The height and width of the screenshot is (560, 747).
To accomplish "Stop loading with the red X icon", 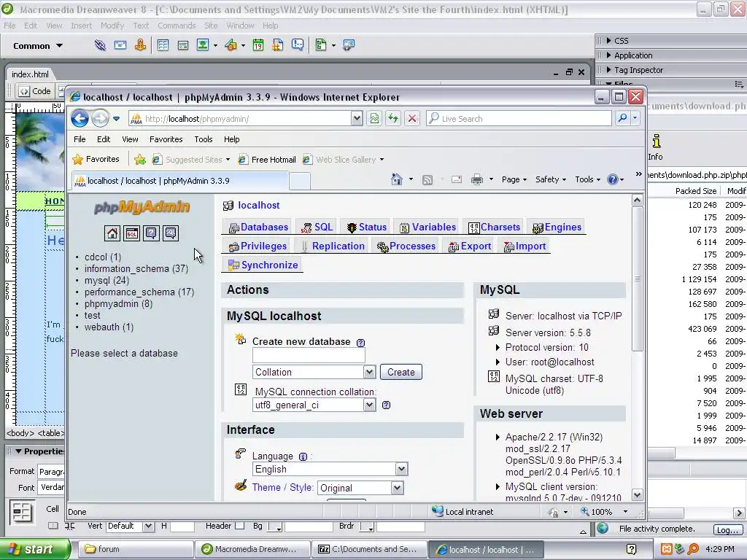I will click(412, 118).
